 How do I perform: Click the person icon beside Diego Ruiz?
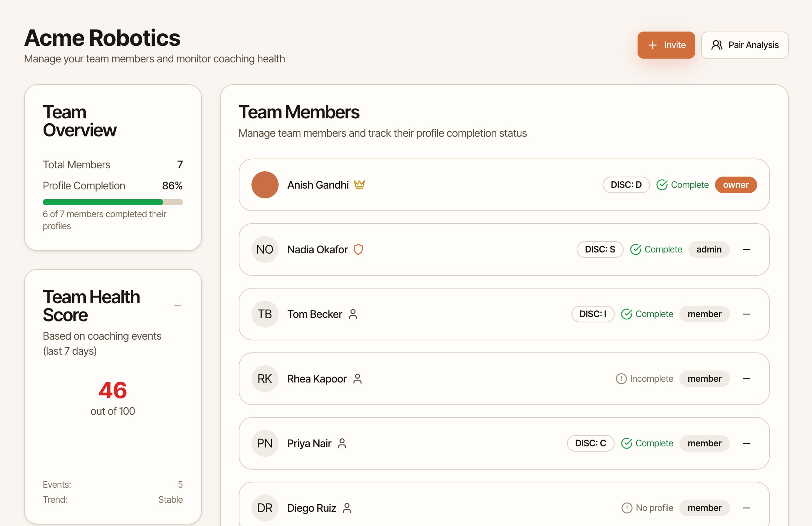[x=347, y=508]
